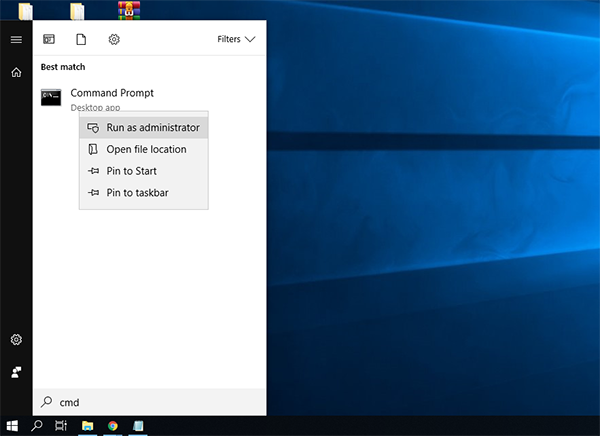Click the Best match heading

click(x=63, y=67)
